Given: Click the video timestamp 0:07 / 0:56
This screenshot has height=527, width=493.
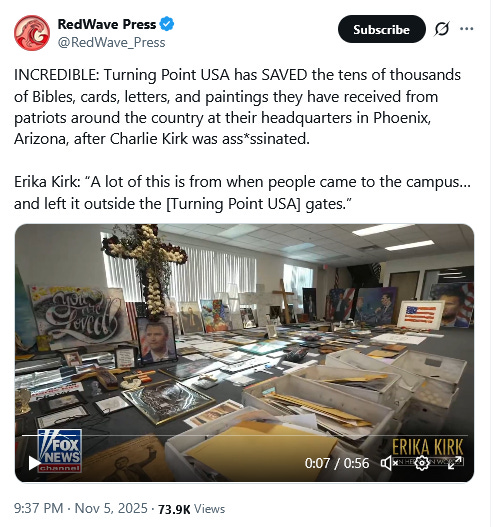Looking at the screenshot, I should pyautogui.click(x=337, y=463).
